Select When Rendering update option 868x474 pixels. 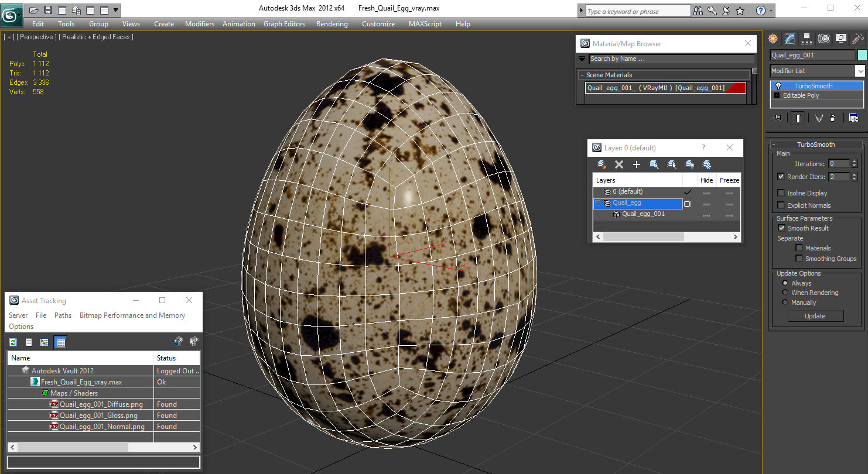click(785, 292)
